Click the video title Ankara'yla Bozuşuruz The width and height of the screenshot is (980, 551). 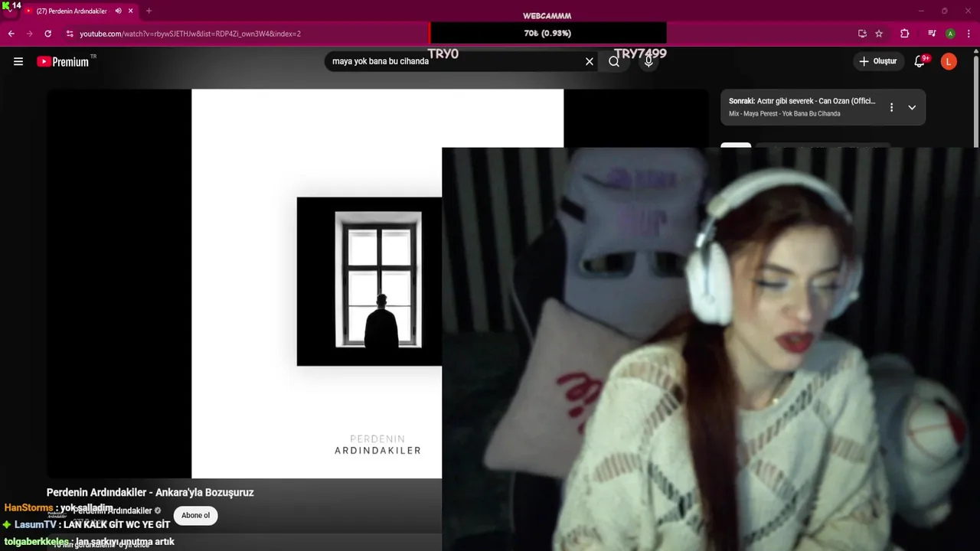pyautogui.click(x=150, y=492)
